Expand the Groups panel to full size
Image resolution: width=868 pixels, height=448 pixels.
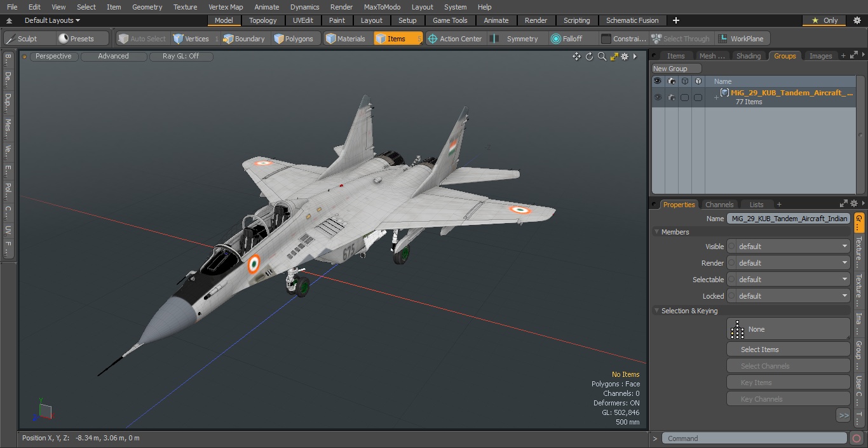click(x=853, y=56)
